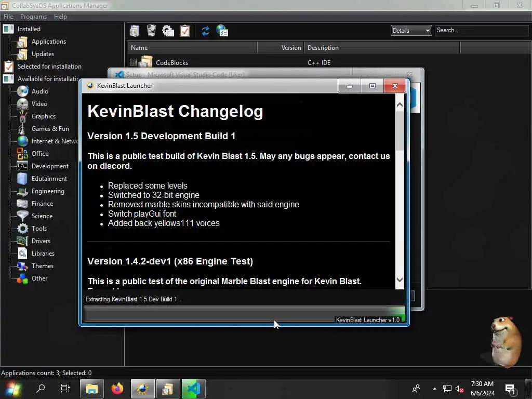Viewport: 532px width, 399px height.
Task: Click inside the Search box
Action: pos(482,30)
